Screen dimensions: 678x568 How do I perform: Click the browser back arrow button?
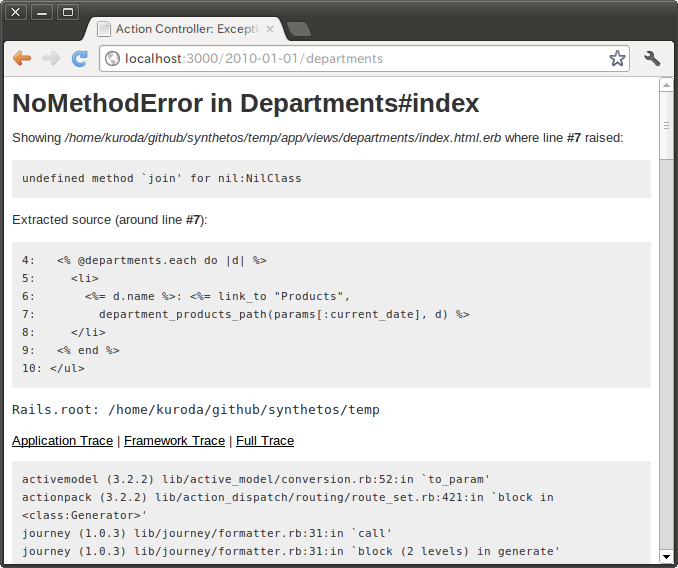(x=21, y=58)
